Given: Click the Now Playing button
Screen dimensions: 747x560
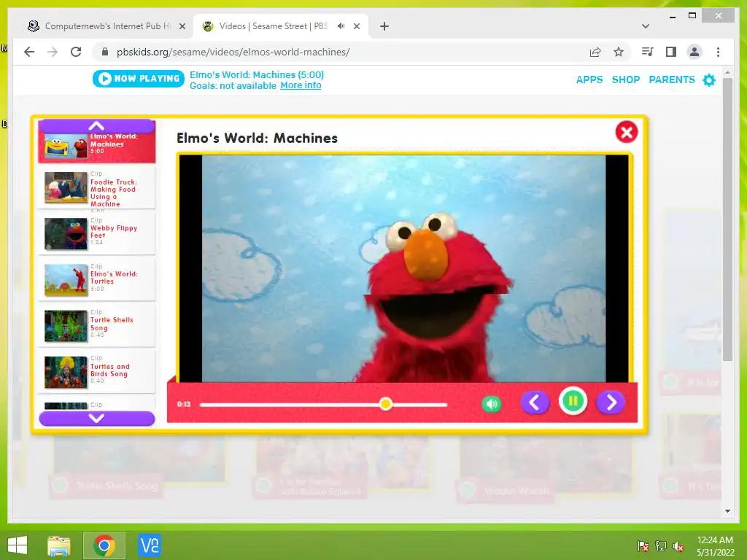Looking at the screenshot, I should click(x=138, y=79).
